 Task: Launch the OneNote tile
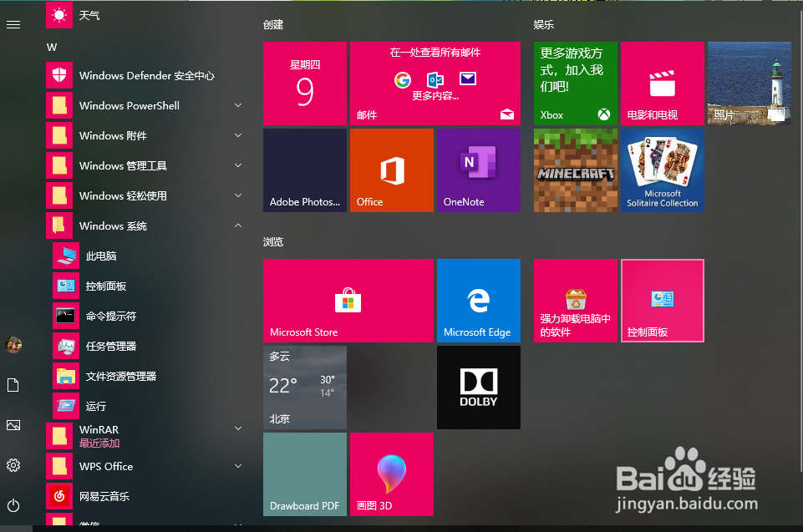(479, 170)
